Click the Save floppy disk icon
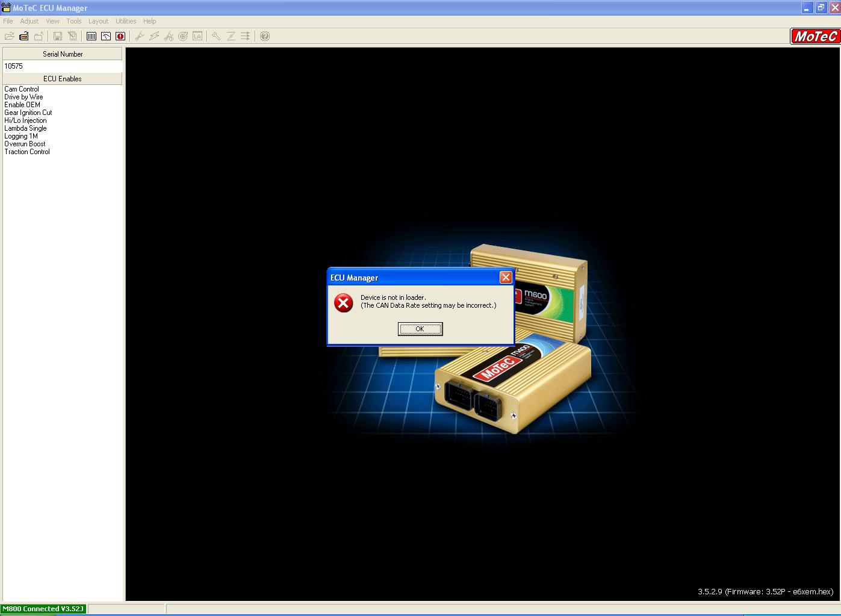 [58, 36]
